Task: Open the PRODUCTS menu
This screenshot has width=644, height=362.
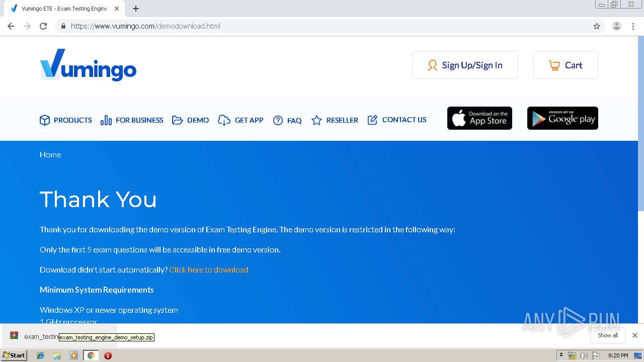Action: 66,120
